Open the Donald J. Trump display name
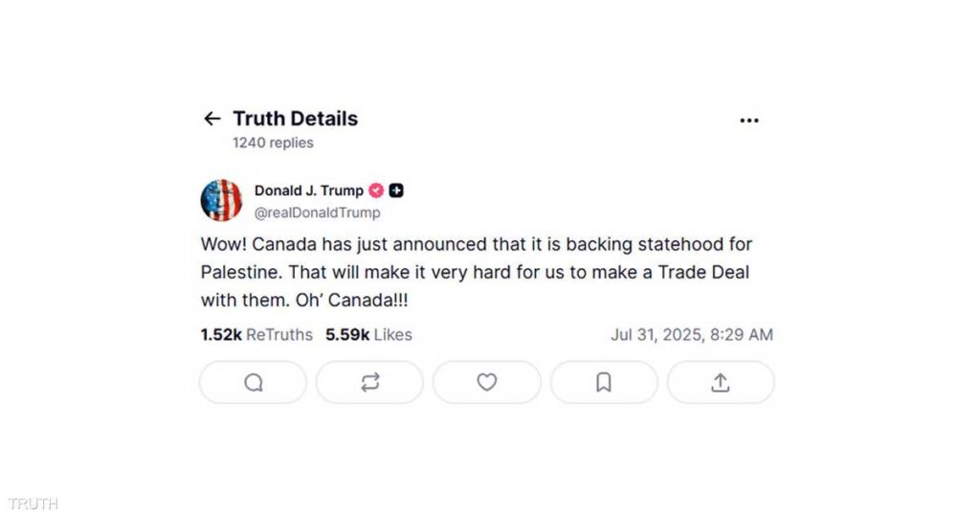This screenshot has height=515, width=980. (309, 190)
